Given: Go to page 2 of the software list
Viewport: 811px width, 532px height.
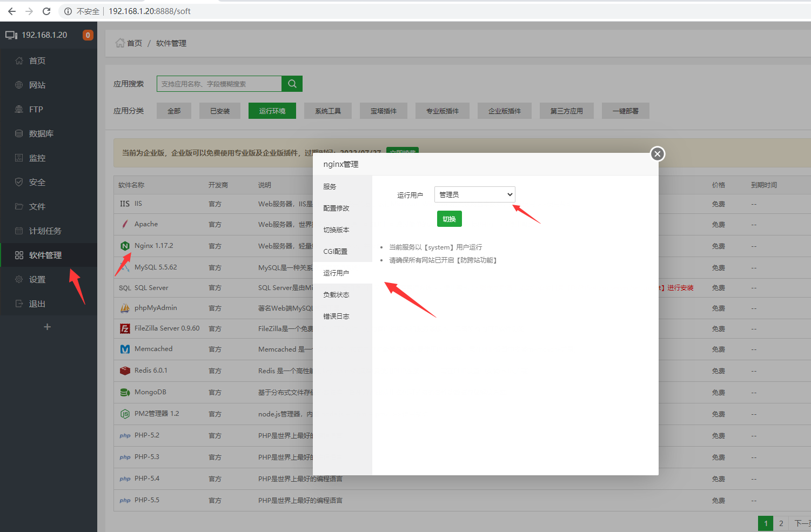Looking at the screenshot, I should [781, 523].
